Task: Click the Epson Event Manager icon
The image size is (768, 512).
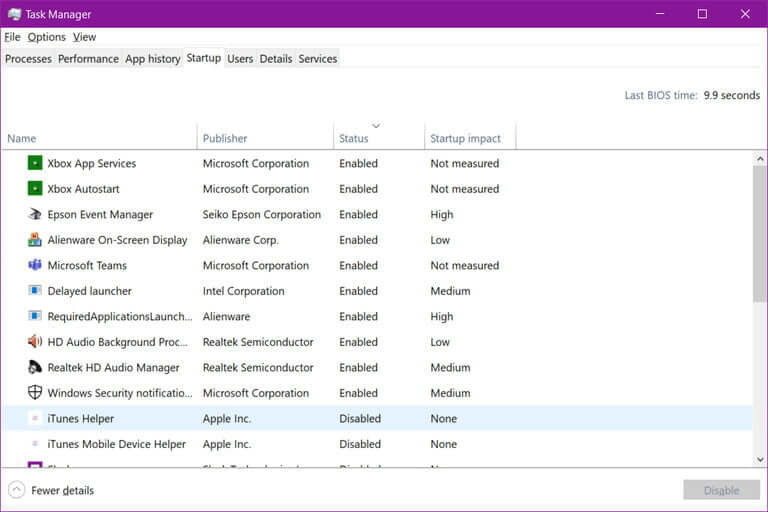Action: point(35,214)
